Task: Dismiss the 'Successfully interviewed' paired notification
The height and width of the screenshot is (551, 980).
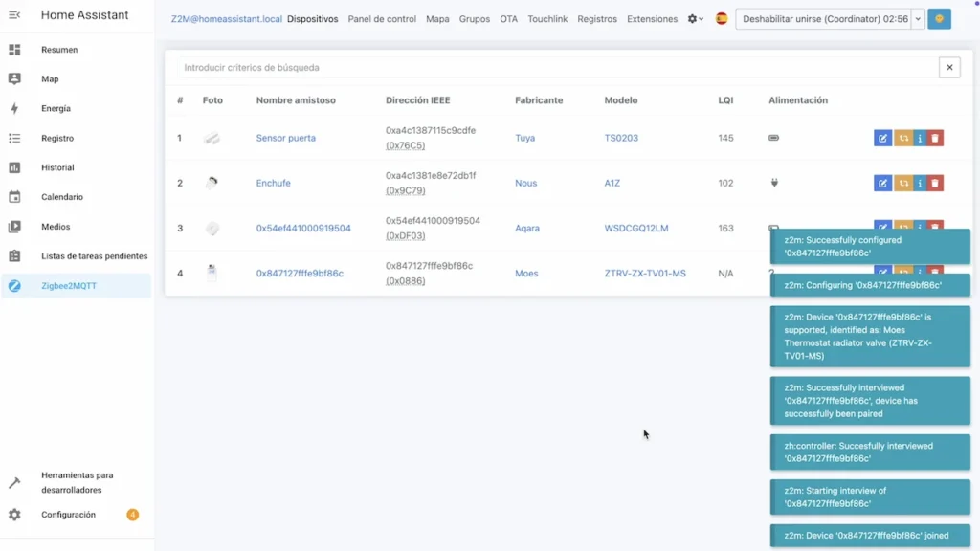Action: [870, 401]
